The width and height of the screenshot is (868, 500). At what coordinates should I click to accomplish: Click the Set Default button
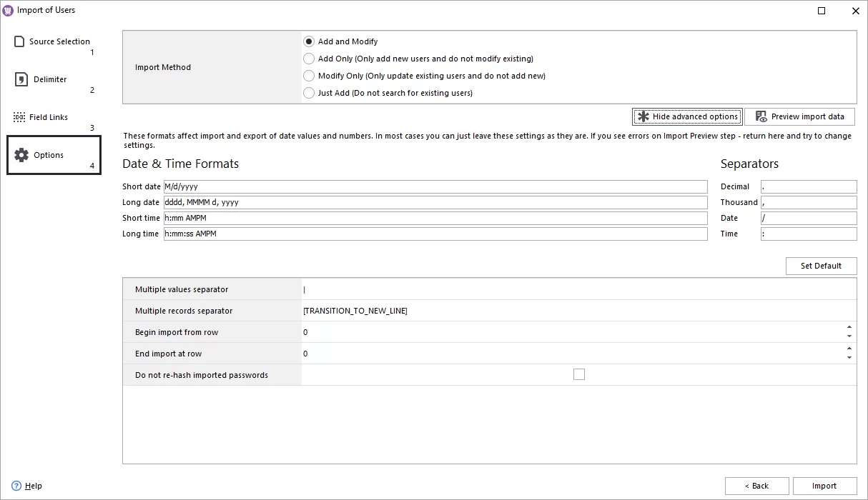point(821,266)
